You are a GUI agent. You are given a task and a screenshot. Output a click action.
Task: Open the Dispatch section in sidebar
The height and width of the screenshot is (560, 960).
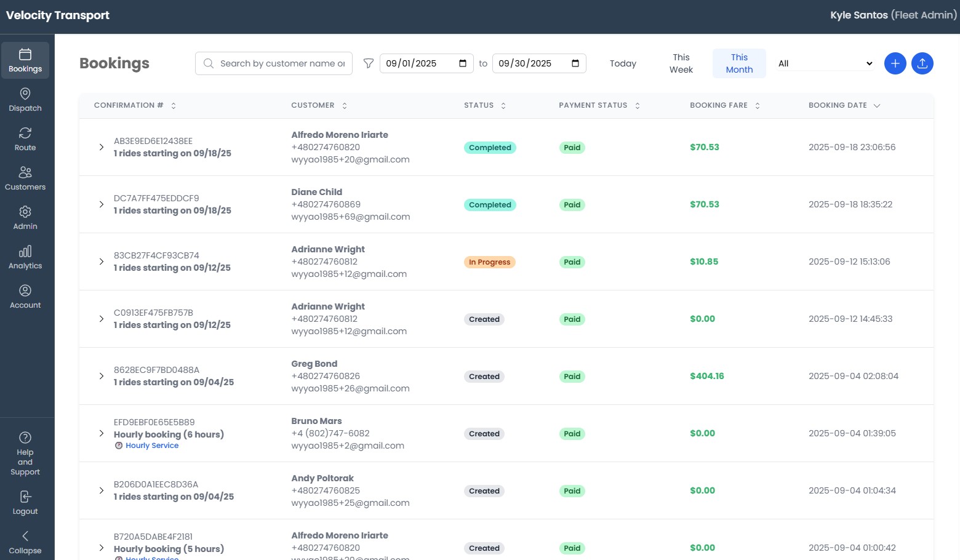coord(25,100)
